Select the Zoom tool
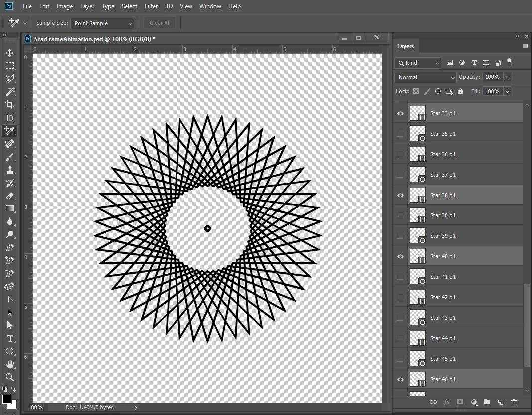Screen dimensions: 532x415 coord(10,377)
